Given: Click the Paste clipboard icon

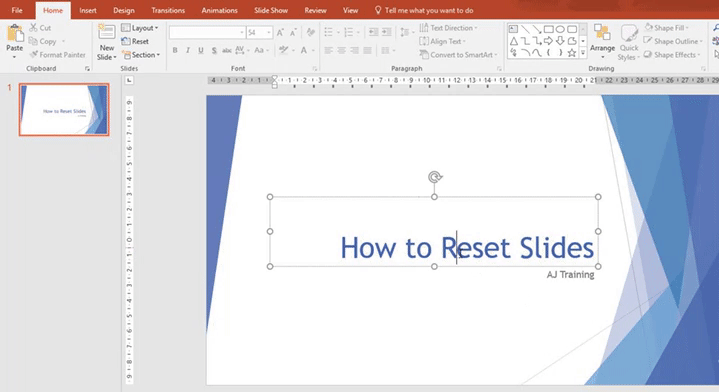Looking at the screenshot, I should pos(15,34).
